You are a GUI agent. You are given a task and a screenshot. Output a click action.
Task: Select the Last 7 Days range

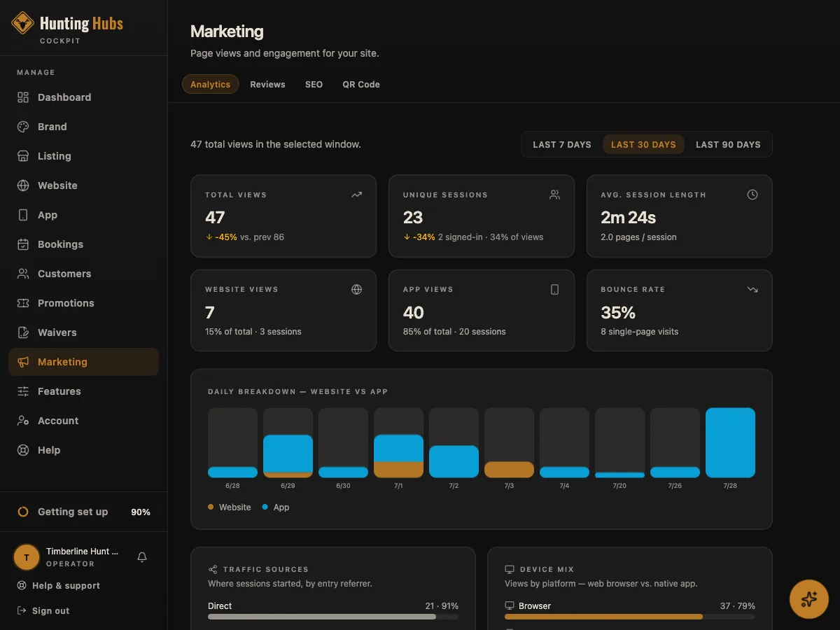(x=562, y=144)
